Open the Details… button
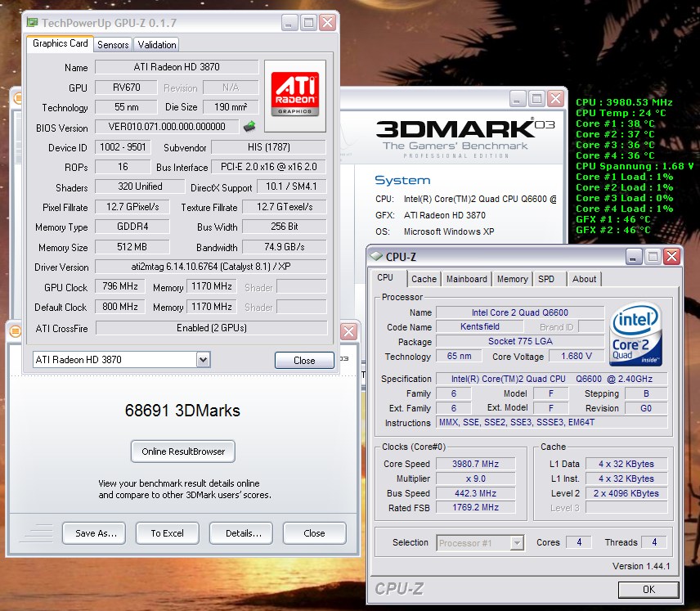This screenshot has height=611, width=700. [241, 533]
